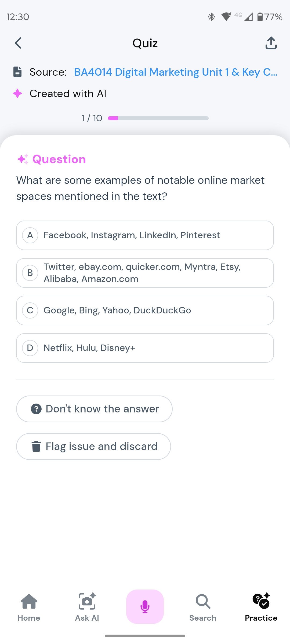Tap the share/upload icon

[x=271, y=43]
